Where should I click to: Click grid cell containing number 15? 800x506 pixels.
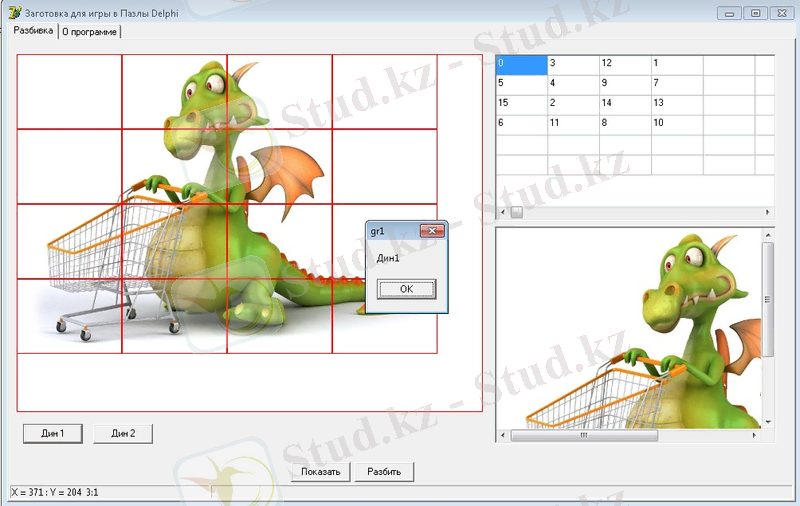click(x=521, y=103)
